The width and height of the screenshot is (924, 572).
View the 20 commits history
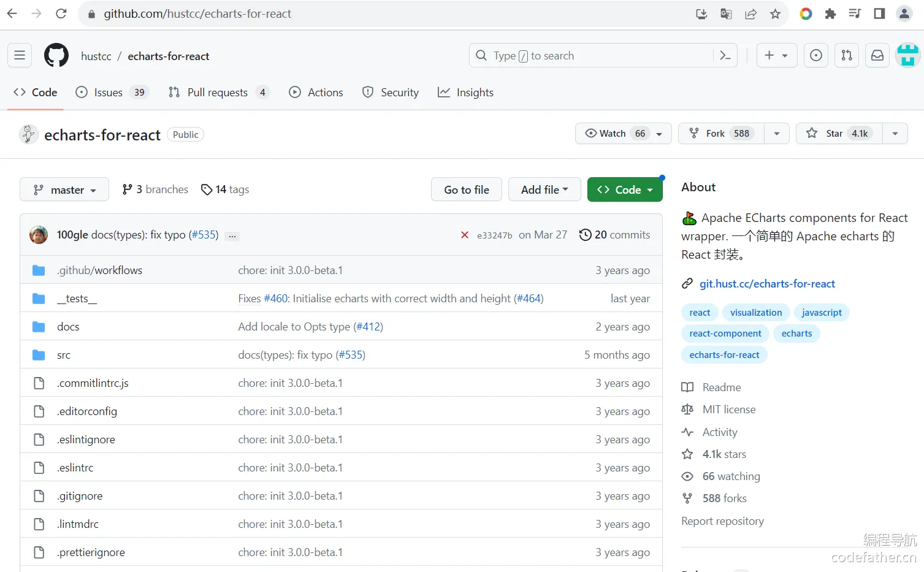pyautogui.click(x=614, y=235)
